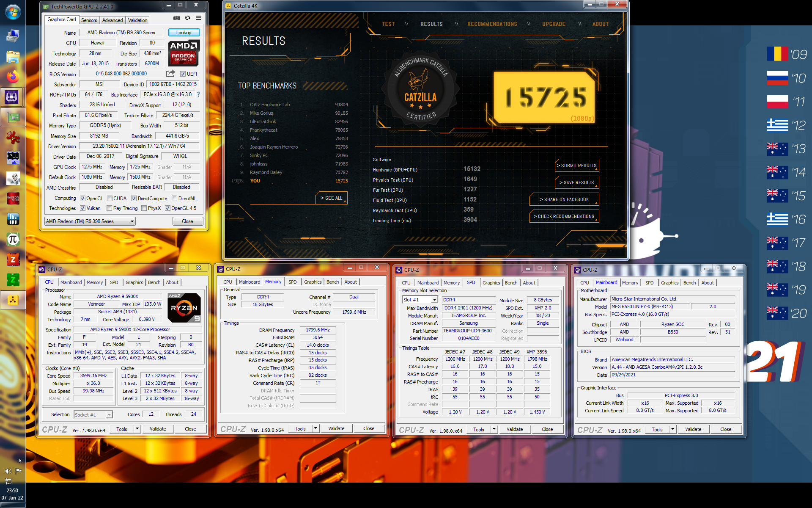Toggle the UEFI checkbox in GPU-Z

pos(183,74)
